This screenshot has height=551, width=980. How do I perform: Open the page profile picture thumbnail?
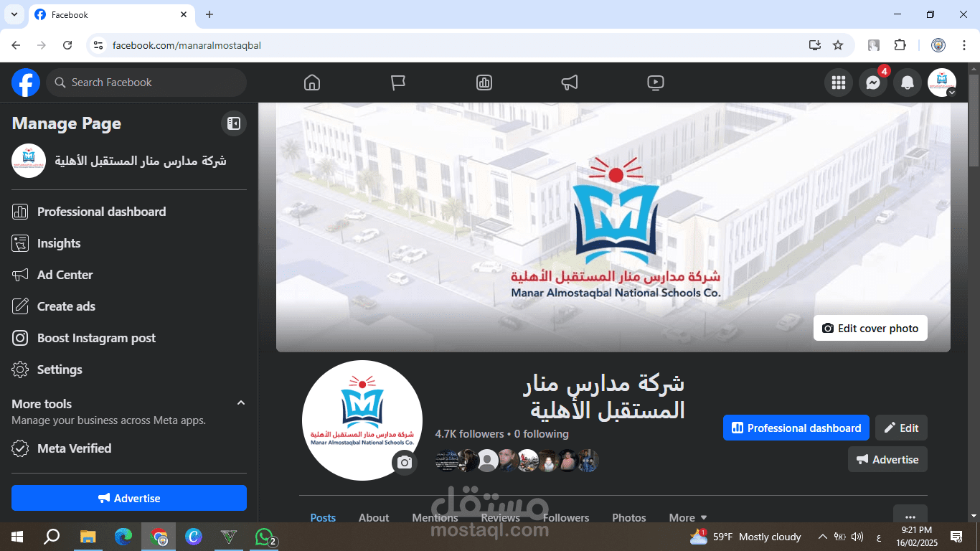tap(362, 420)
